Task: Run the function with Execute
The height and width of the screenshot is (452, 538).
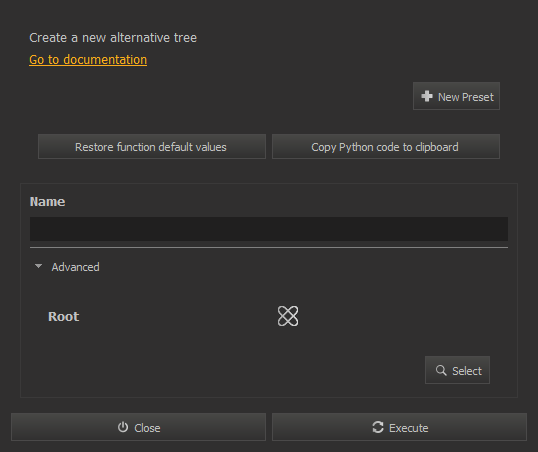Action: [399, 427]
